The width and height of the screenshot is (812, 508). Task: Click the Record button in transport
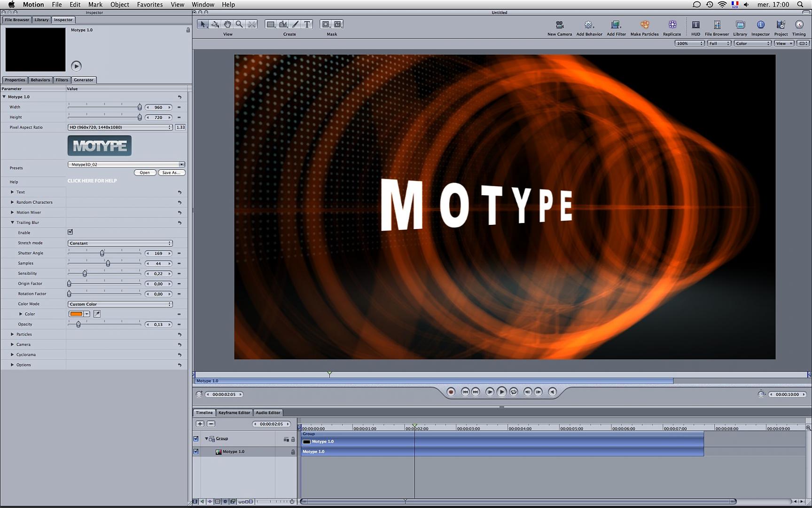click(x=451, y=392)
